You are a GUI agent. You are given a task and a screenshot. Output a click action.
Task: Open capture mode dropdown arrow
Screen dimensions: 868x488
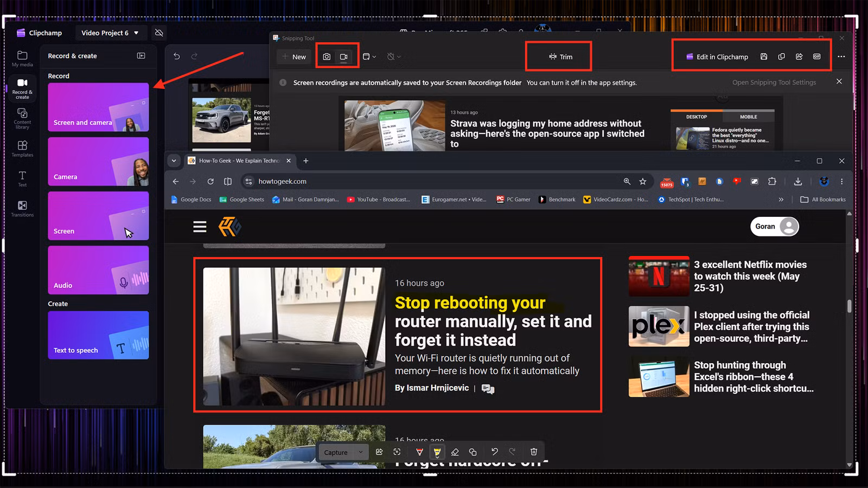[x=361, y=452]
